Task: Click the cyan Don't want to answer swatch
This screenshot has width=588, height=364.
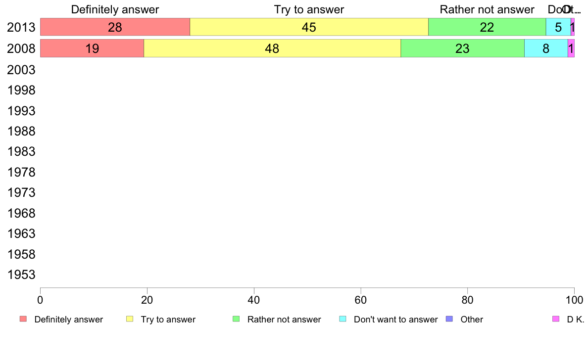Action: pos(343,319)
